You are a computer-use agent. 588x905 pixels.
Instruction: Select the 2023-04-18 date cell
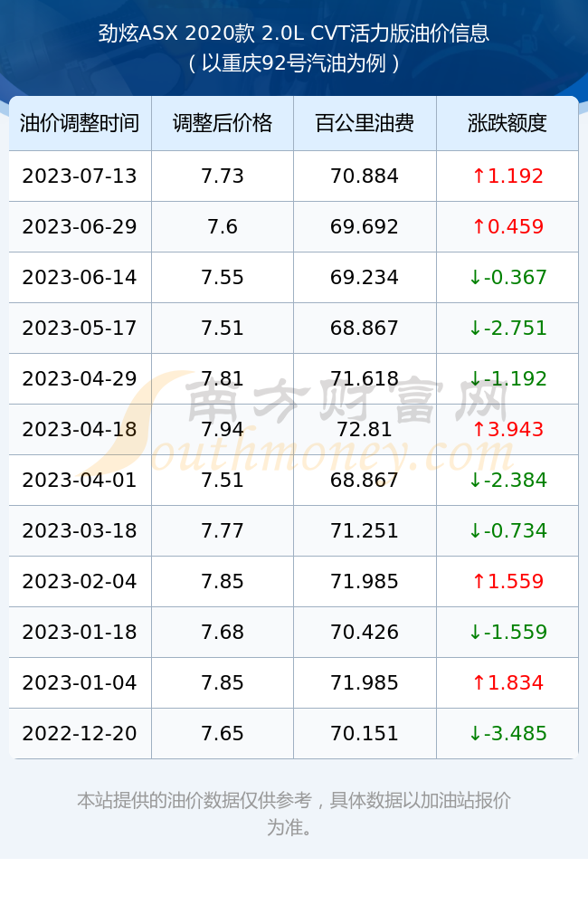[80, 429]
